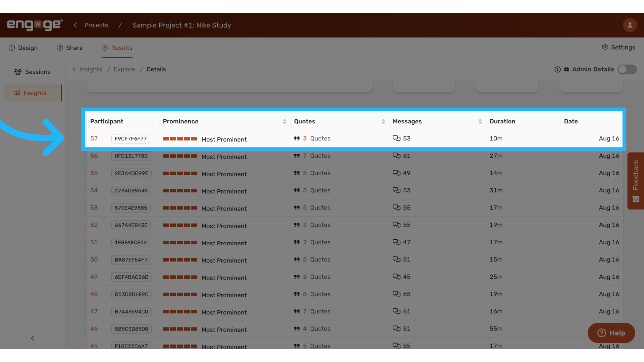This screenshot has width=644, height=362.
Task: Click the messages icon in row 46
Action: (396, 329)
